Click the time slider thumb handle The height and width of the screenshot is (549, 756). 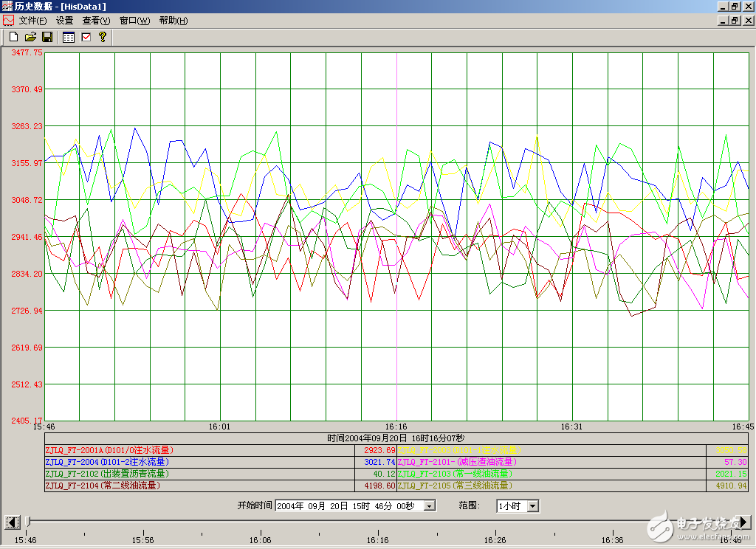29,522
